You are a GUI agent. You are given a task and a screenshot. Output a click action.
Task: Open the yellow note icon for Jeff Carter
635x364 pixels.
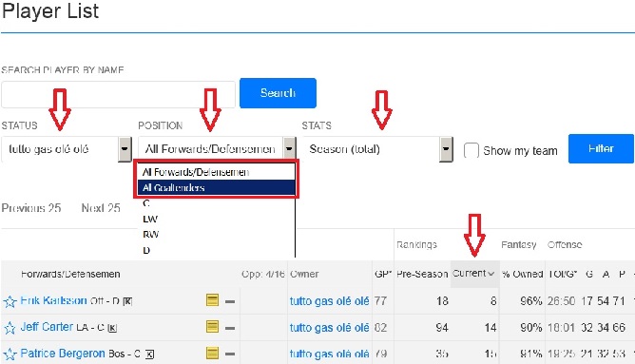click(x=212, y=327)
